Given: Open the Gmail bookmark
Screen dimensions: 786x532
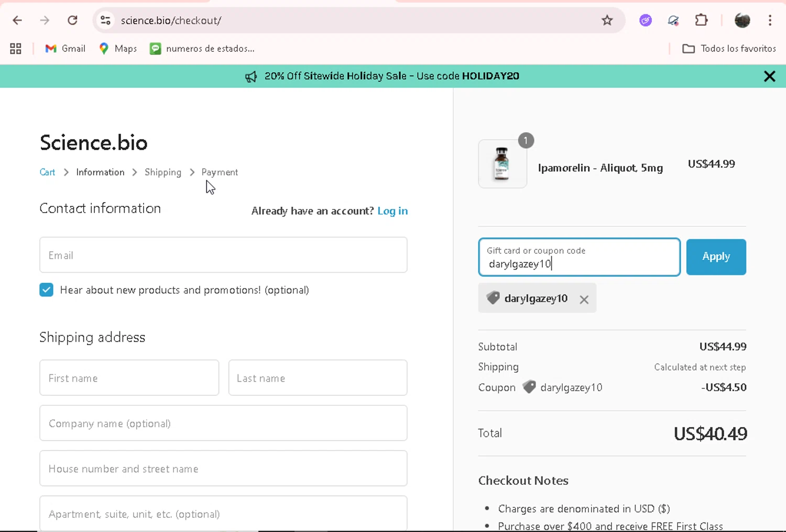Looking at the screenshot, I should click(65, 49).
